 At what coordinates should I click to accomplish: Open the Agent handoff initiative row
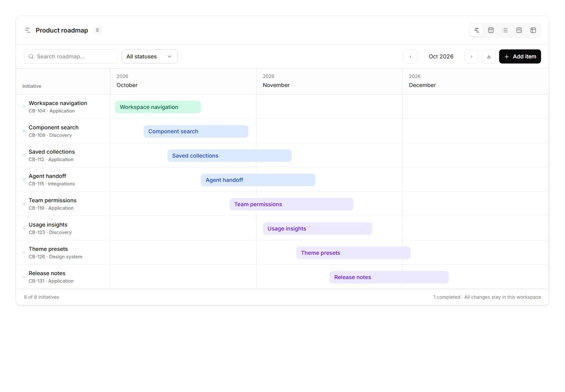coord(63,180)
